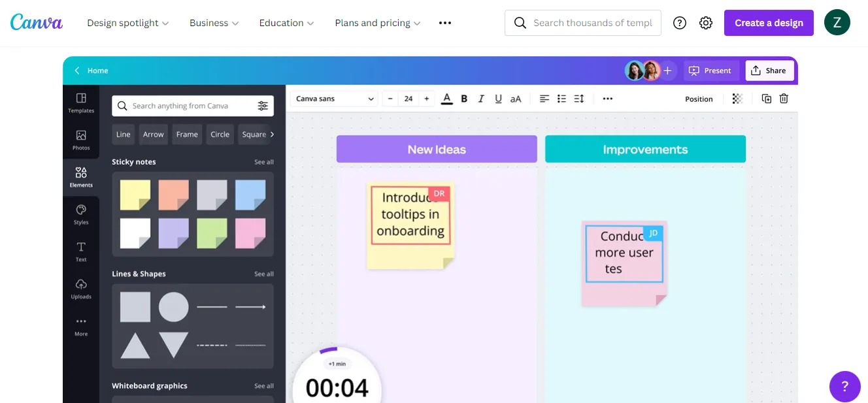Select the Line shape chip
This screenshot has height=403, width=868.
click(124, 134)
